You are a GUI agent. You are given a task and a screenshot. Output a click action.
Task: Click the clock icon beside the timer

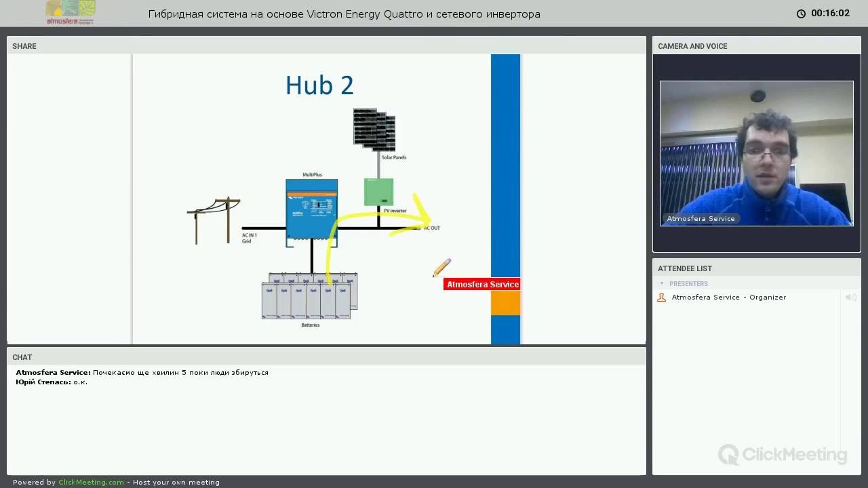point(801,14)
